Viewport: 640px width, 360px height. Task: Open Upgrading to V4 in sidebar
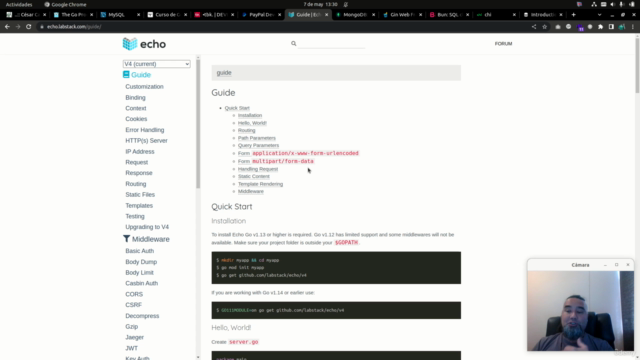pos(147,227)
